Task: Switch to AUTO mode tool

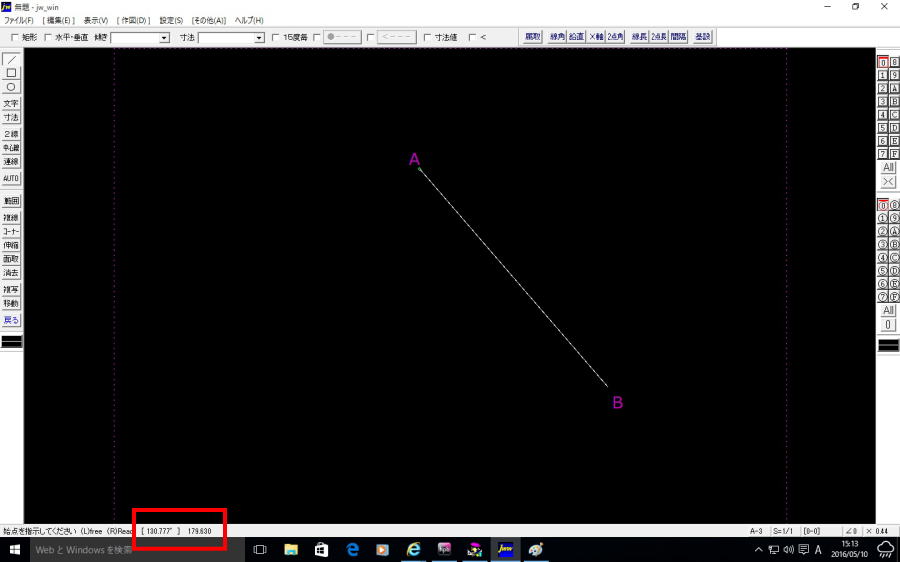Action: [11, 178]
